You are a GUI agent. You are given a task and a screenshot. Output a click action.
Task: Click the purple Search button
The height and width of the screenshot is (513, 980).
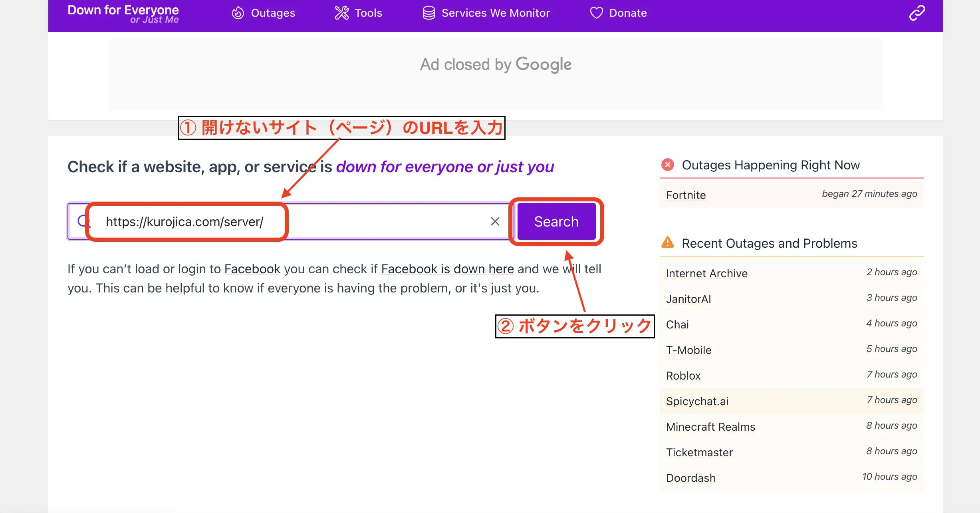coord(556,221)
